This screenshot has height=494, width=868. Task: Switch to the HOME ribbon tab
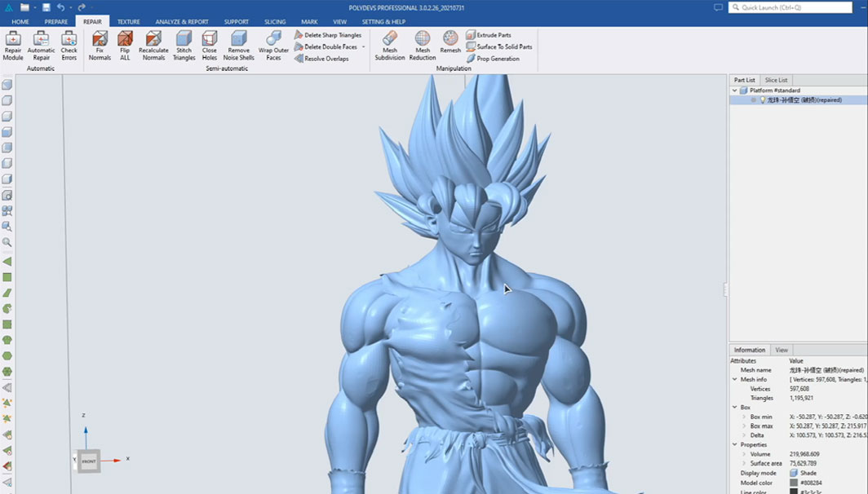coord(20,21)
